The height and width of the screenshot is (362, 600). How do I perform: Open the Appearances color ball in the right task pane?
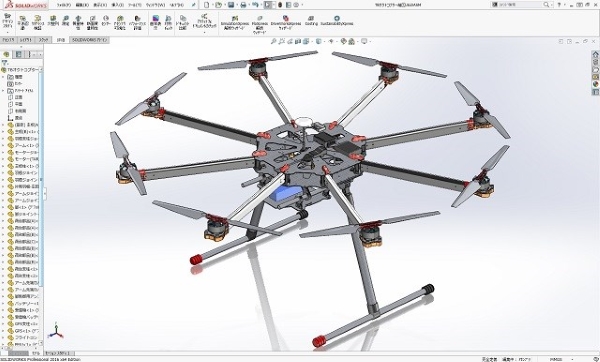[595, 84]
